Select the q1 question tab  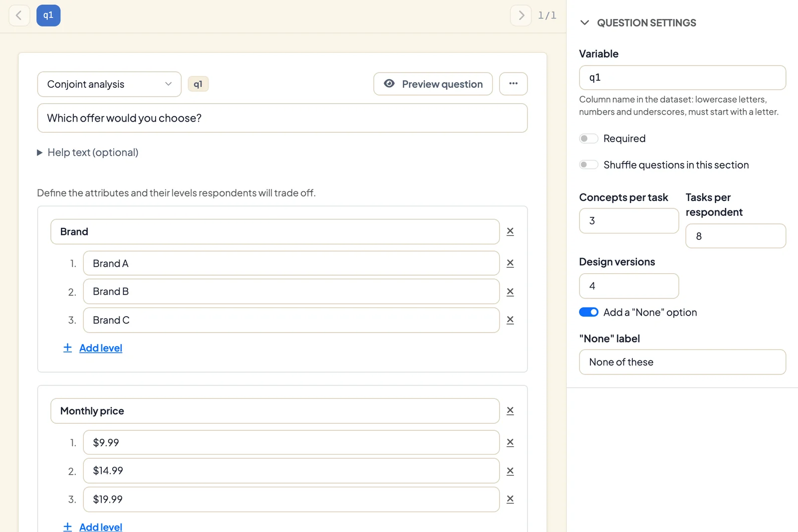coord(48,15)
